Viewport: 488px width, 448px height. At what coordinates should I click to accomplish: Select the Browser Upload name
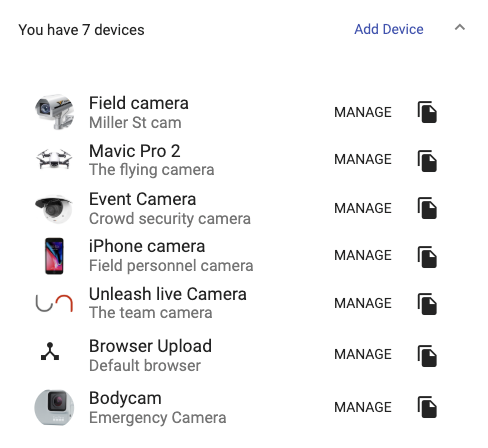coord(150,346)
